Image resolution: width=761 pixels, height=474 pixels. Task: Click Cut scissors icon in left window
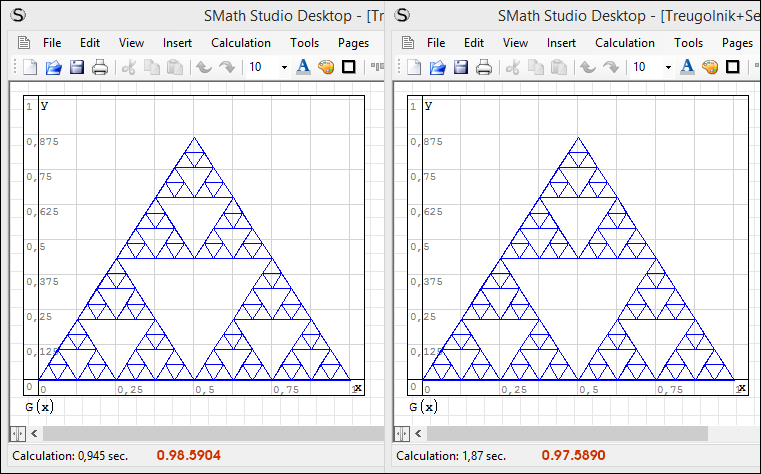[x=129, y=67]
